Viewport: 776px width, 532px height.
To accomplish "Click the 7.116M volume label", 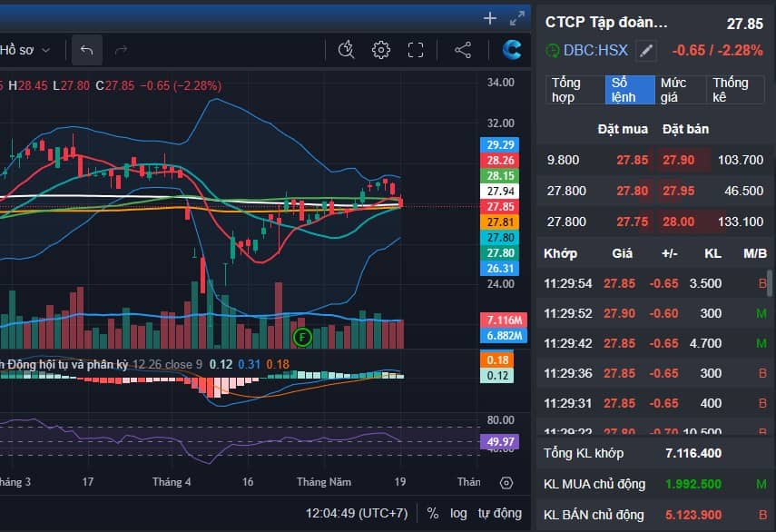I will point(504,320).
